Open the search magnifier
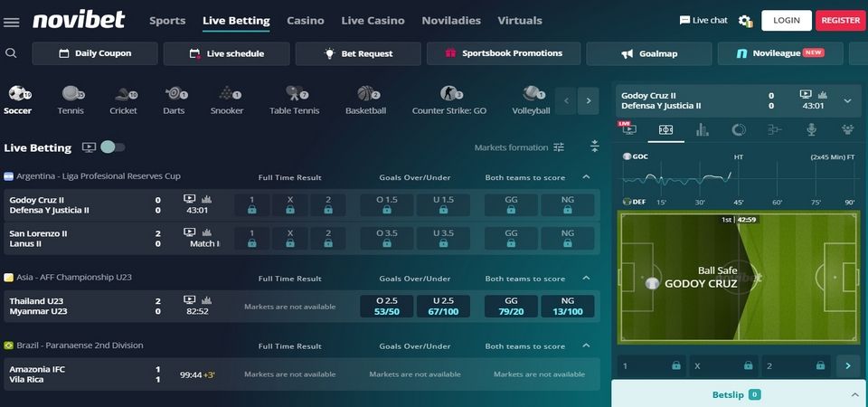 pos(11,53)
